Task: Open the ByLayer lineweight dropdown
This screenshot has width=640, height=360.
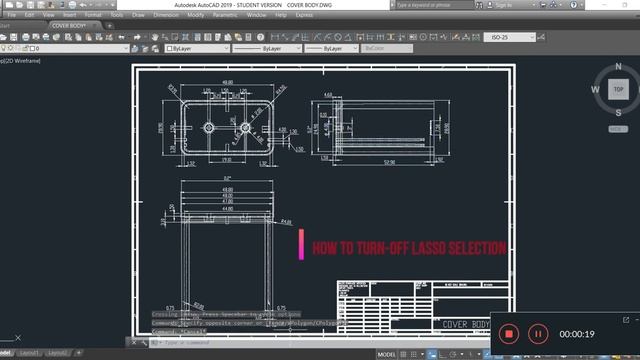Action: (x=331, y=49)
